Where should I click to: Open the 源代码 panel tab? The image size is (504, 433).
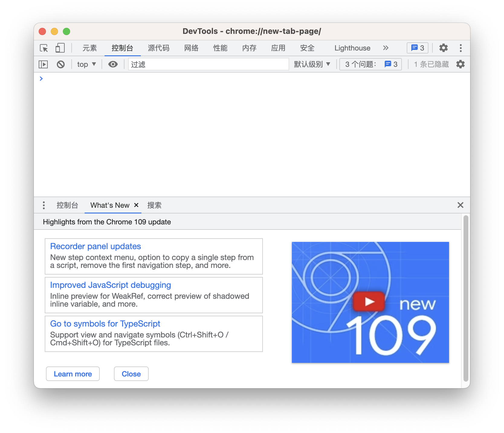[159, 48]
